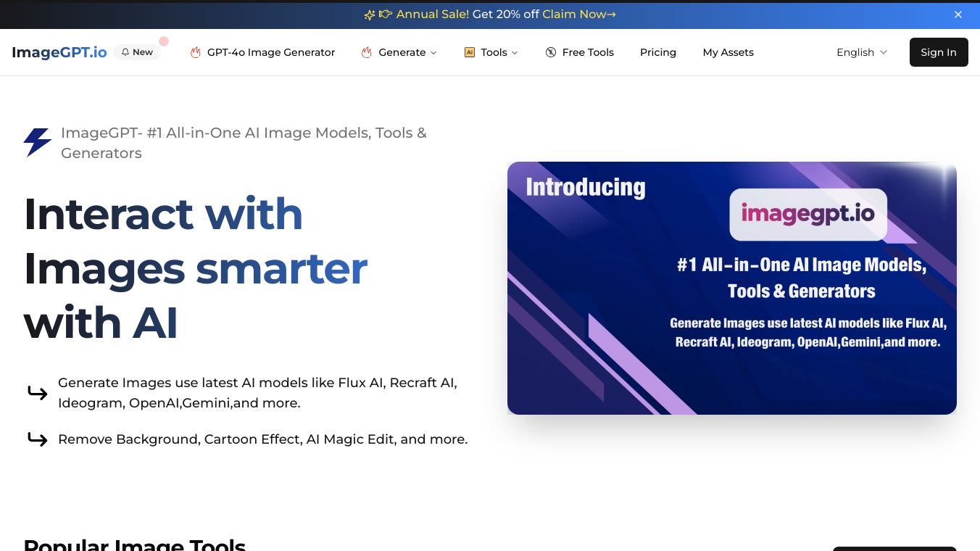Image resolution: width=980 pixels, height=551 pixels.
Task: Click the Sign In button
Action: point(939,52)
